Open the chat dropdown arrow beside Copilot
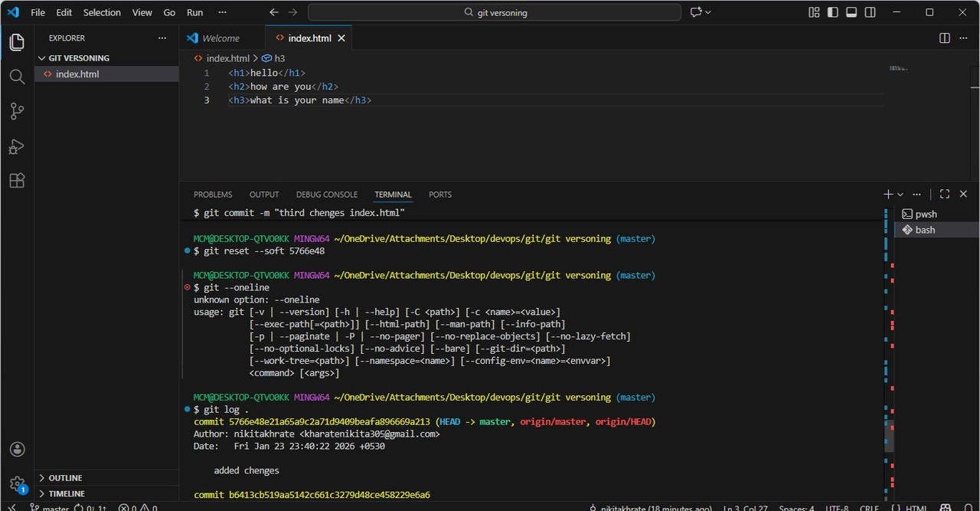The width and height of the screenshot is (980, 511). point(708,12)
